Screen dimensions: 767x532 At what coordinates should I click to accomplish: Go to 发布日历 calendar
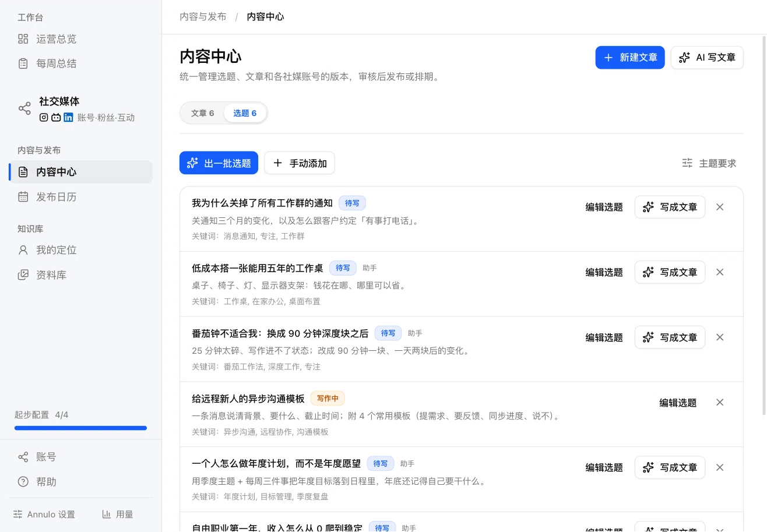click(80, 197)
